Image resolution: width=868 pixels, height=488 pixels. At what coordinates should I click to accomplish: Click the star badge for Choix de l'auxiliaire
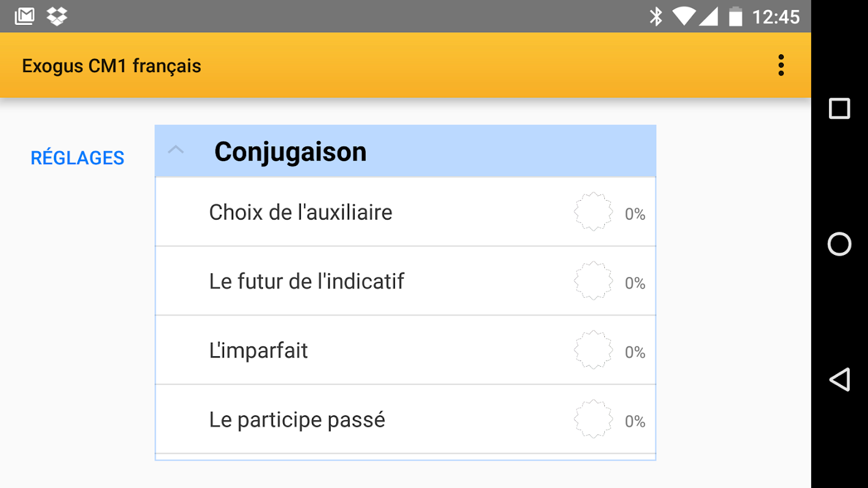pos(593,212)
